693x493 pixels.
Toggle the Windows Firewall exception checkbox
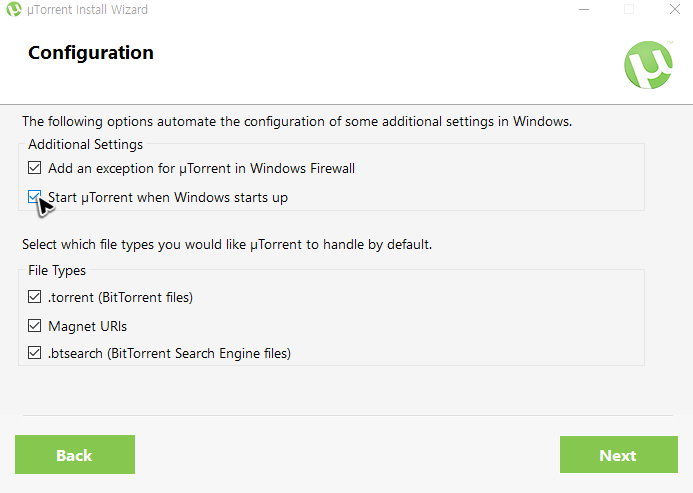34,168
